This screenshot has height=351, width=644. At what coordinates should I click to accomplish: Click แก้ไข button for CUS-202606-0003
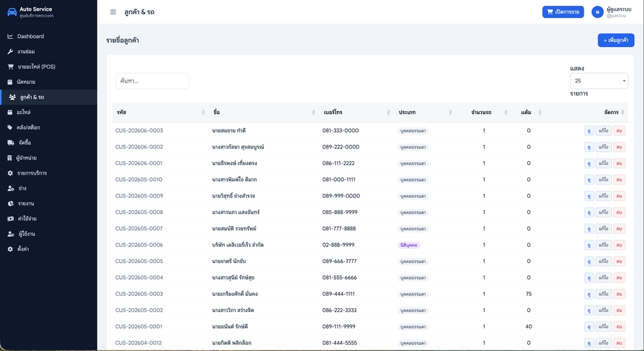pos(603,131)
